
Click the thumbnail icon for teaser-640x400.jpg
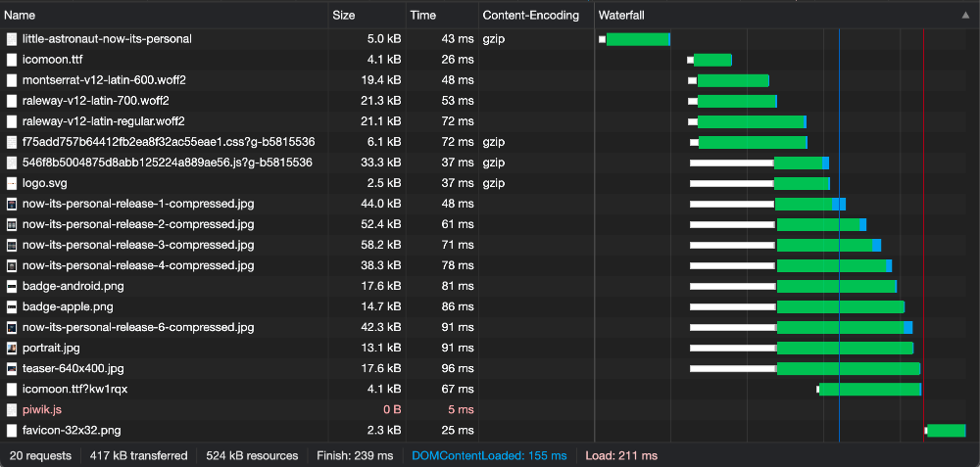click(x=12, y=368)
